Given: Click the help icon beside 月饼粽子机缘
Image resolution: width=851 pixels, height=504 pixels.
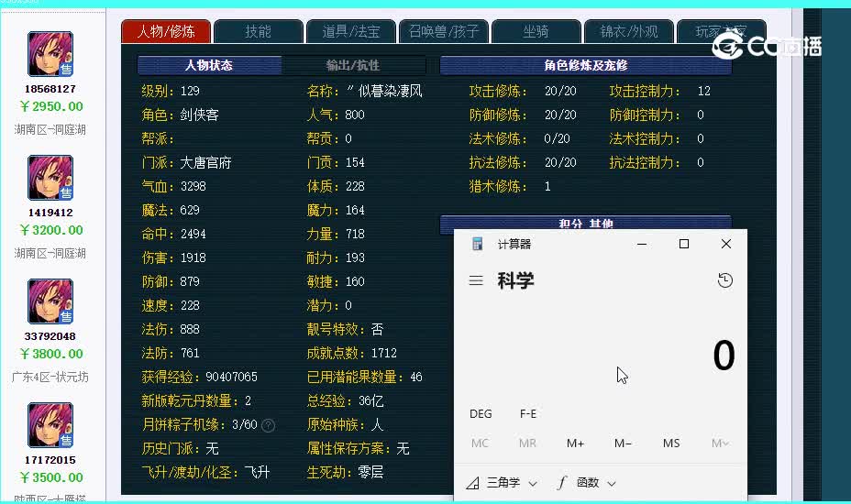Looking at the screenshot, I should click(x=268, y=425).
